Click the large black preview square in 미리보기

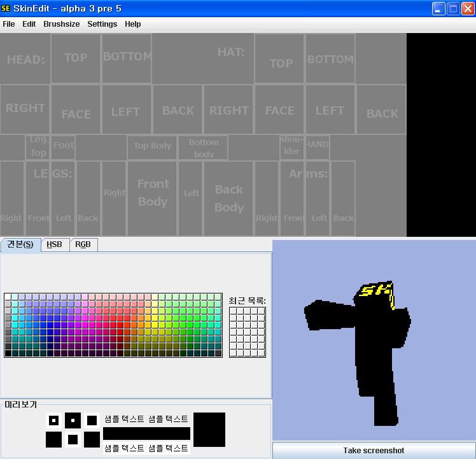209,430
